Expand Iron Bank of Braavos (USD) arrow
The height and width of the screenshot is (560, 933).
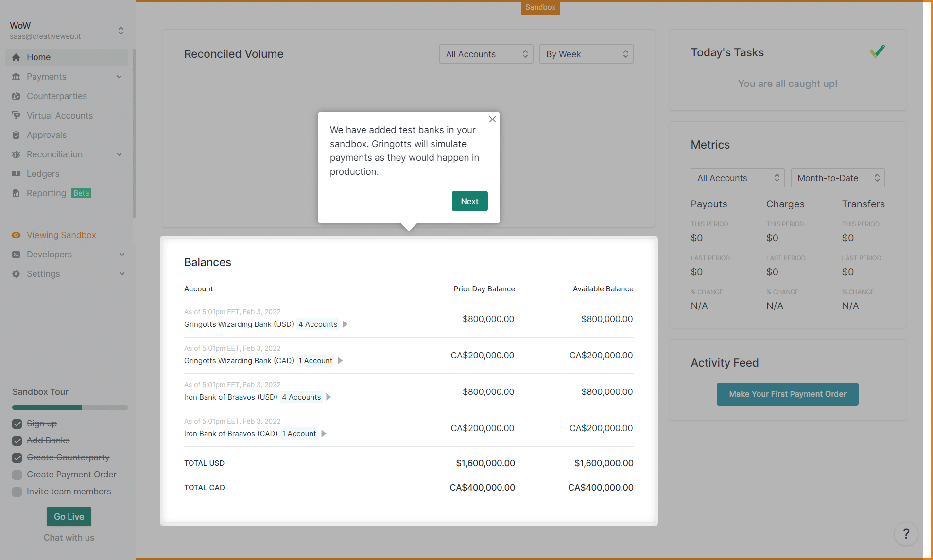[x=328, y=397]
